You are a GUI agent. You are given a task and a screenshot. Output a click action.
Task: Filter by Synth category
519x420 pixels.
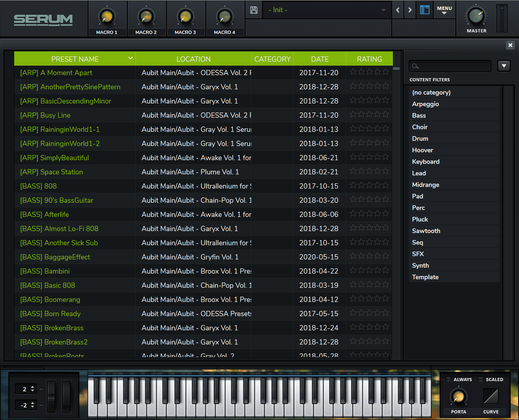(x=454, y=265)
